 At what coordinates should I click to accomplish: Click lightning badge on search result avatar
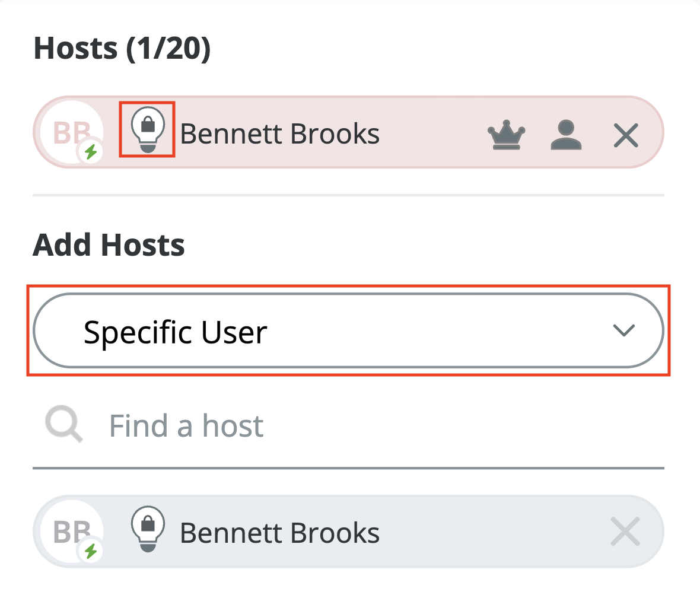(x=90, y=552)
